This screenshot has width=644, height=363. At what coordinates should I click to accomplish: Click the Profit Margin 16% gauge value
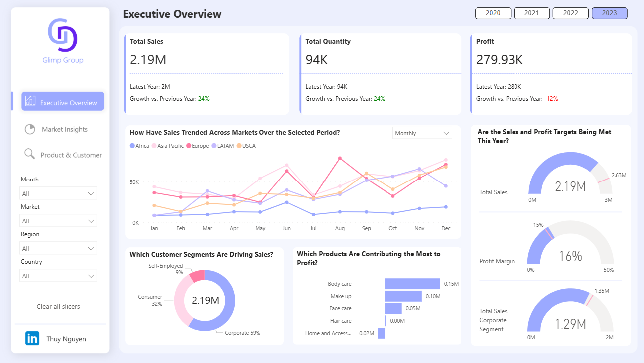tap(570, 256)
